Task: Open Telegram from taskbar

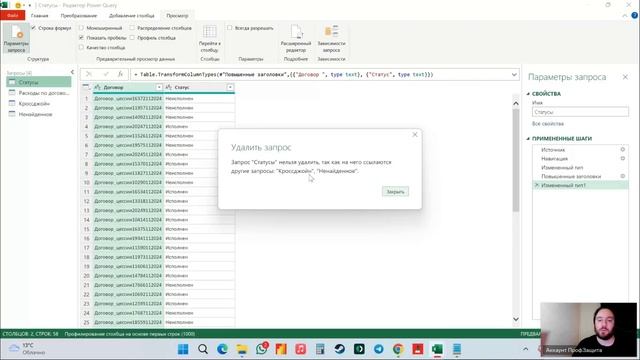Action: 379,349
